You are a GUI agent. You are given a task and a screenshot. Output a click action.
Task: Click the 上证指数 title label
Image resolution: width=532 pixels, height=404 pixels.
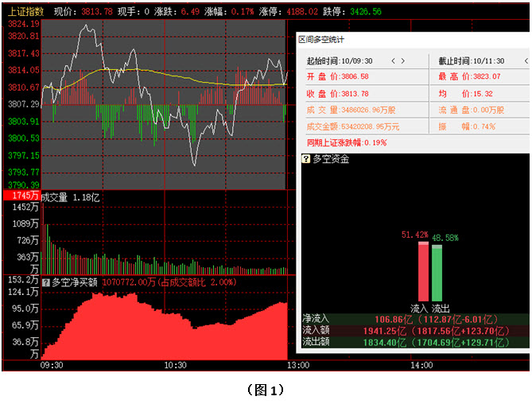point(25,12)
